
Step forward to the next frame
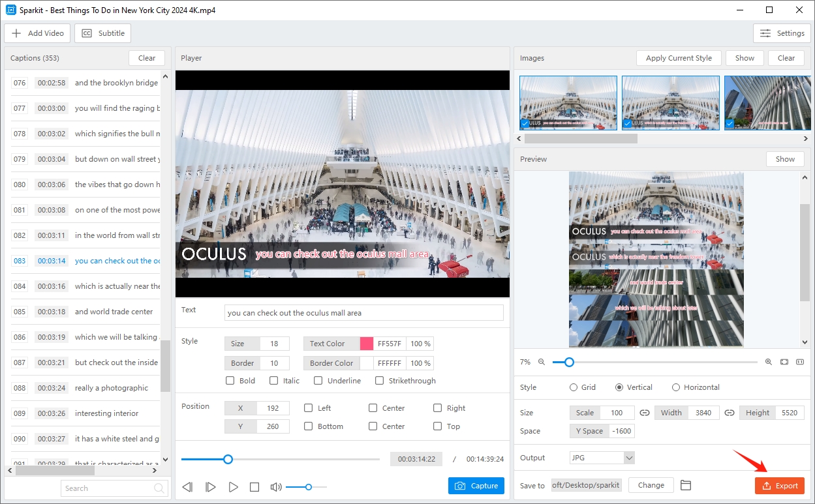pos(210,487)
